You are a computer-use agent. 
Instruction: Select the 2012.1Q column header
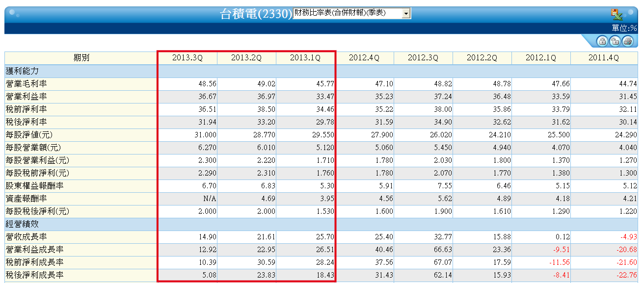click(541, 58)
